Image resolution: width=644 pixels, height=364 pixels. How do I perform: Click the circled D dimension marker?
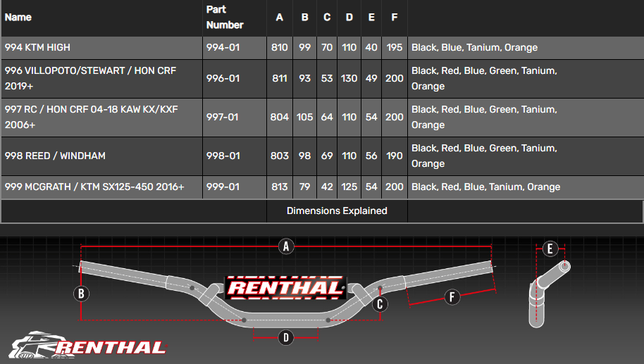(x=285, y=338)
